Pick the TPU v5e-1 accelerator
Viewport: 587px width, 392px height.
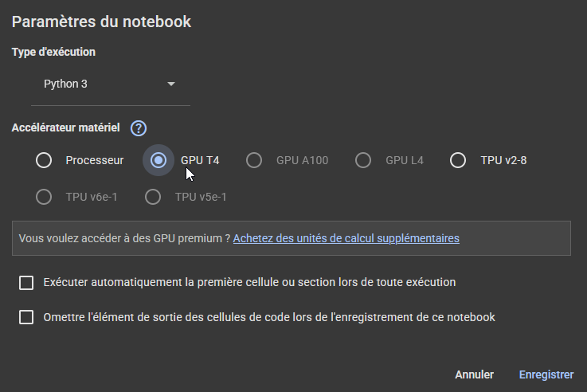(153, 197)
